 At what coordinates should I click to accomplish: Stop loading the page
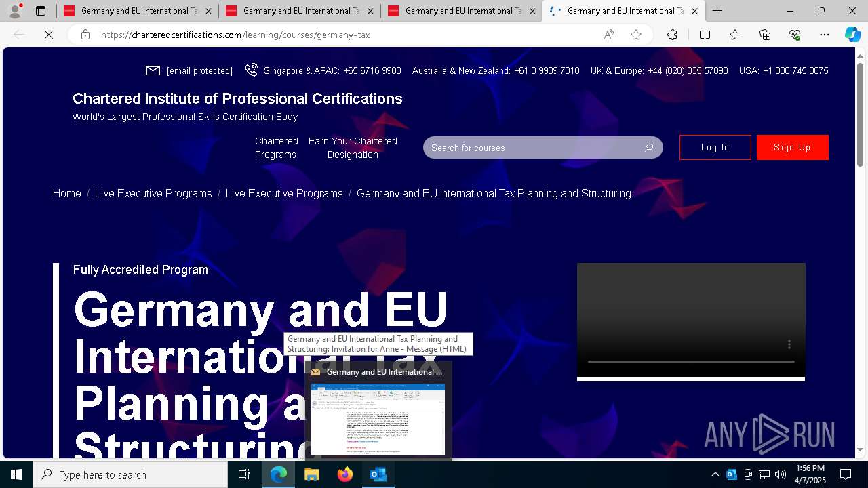(49, 35)
